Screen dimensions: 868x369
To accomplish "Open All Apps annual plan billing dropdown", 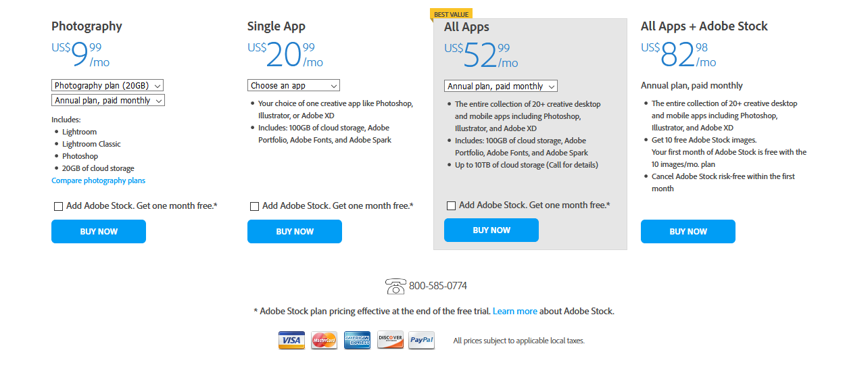I will pyautogui.click(x=501, y=87).
